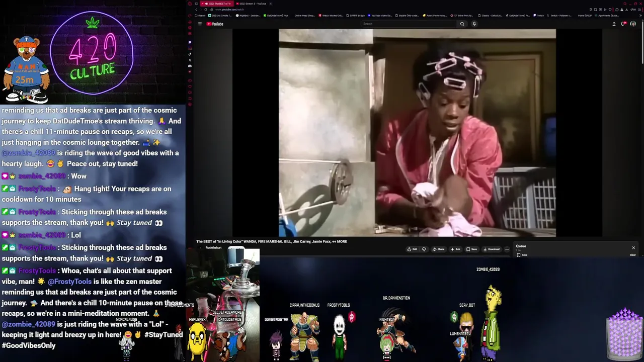Open more actions ellipsis under video
The width and height of the screenshot is (644, 362).
click(507, 249)
